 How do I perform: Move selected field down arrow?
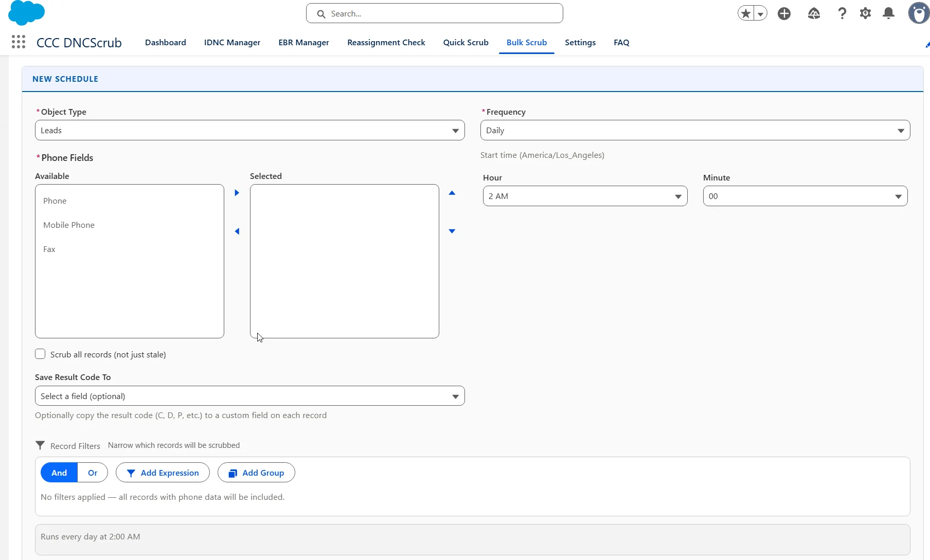[x=452, y=231]
